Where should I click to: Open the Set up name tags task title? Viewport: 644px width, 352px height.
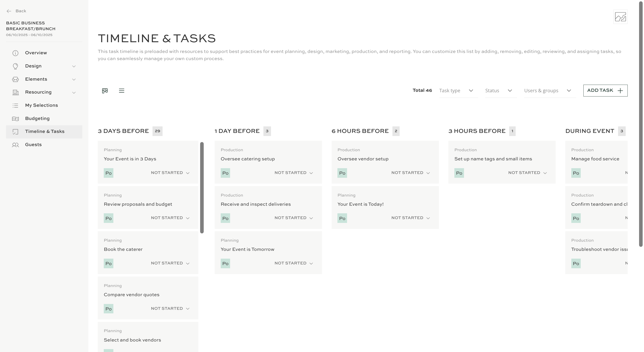click(x=493, y=159)
